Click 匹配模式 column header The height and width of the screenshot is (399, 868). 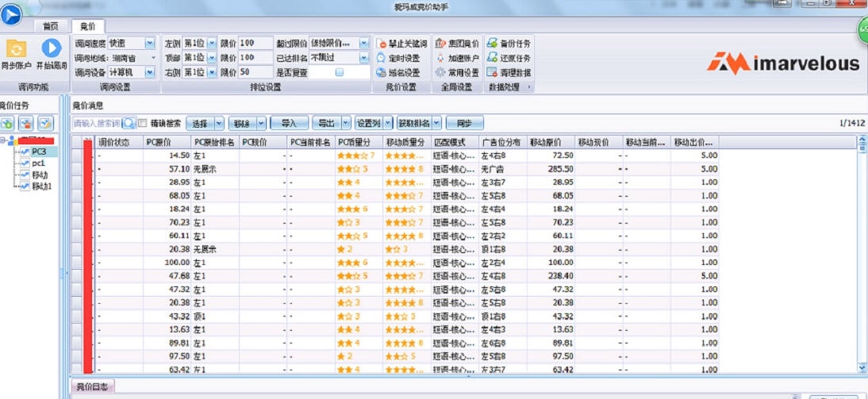point(455,142)
